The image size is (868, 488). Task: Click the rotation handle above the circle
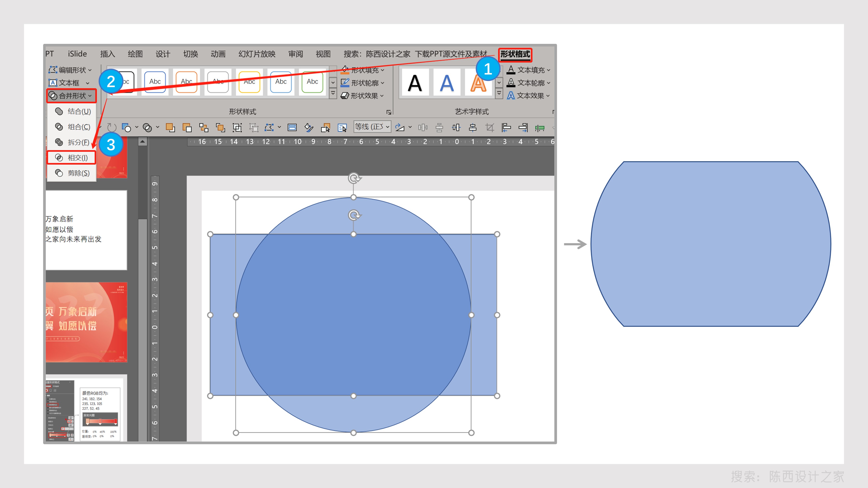354,178
